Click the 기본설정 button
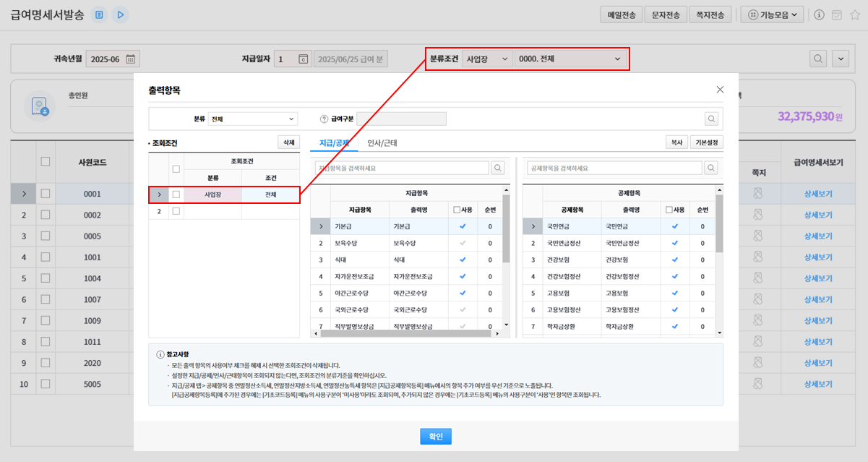 [707, 142]
